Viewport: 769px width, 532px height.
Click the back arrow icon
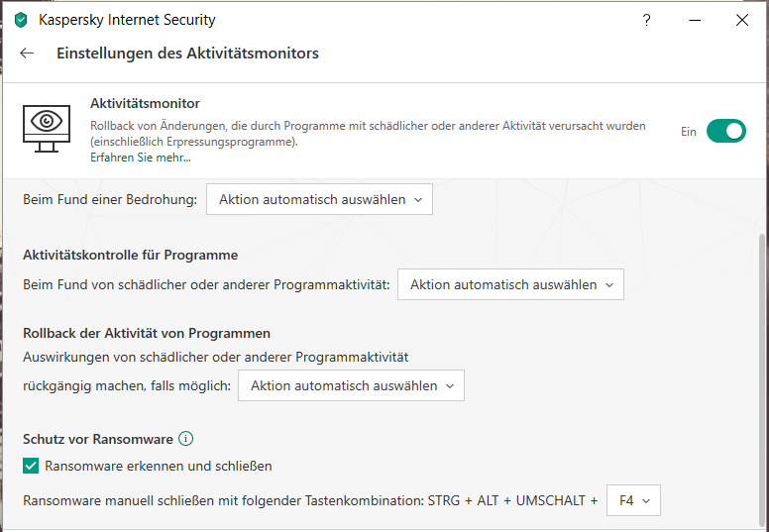click(27, 53)
